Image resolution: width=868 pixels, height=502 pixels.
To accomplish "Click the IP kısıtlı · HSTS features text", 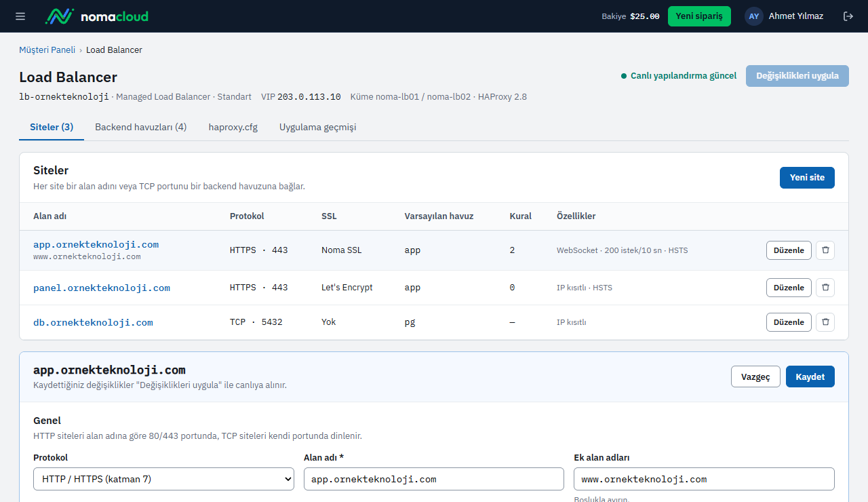I will (x=584, y=288).
